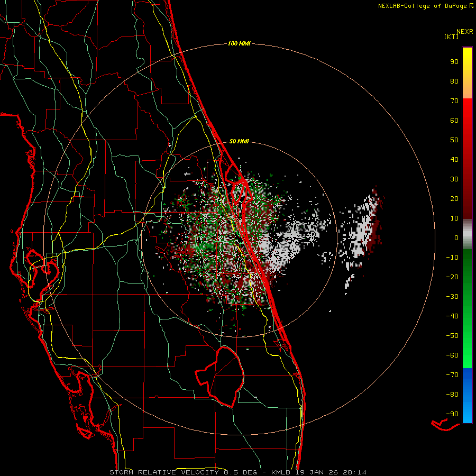Viewport: 476px width, 476px height.
Task: Click the positive 20 value on the velocity scale
Action: (x=454, y=199)
